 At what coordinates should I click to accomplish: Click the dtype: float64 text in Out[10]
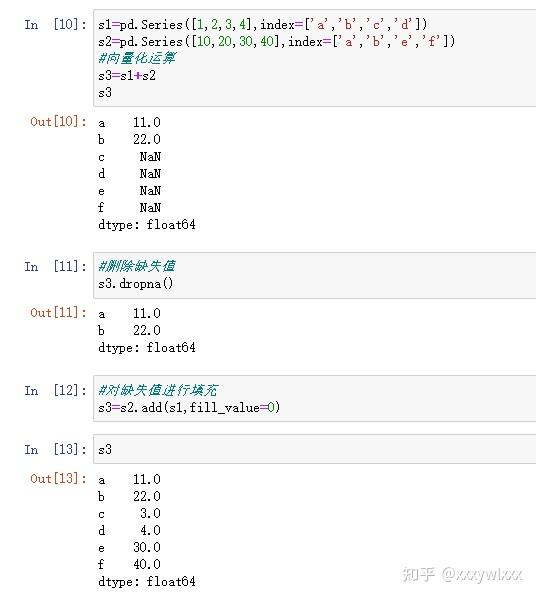(x=147, y=225)
